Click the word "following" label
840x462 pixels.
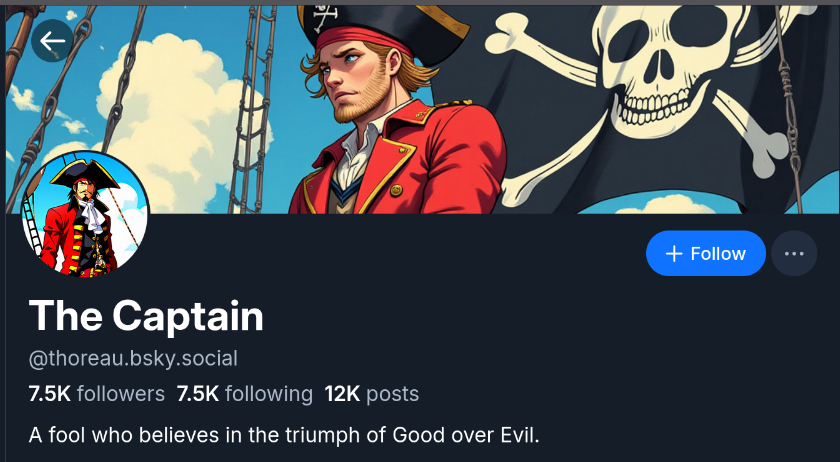point(268,393)
